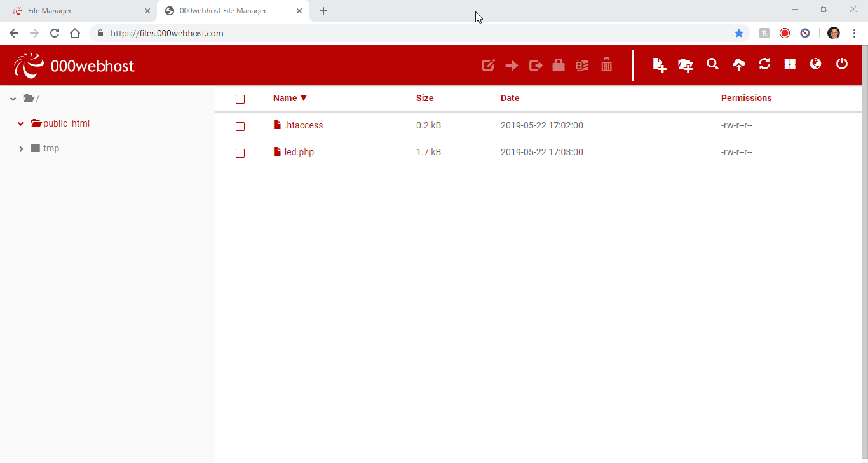Expand the tmp folder in the sidebar
868x463 pixels.
20,148
